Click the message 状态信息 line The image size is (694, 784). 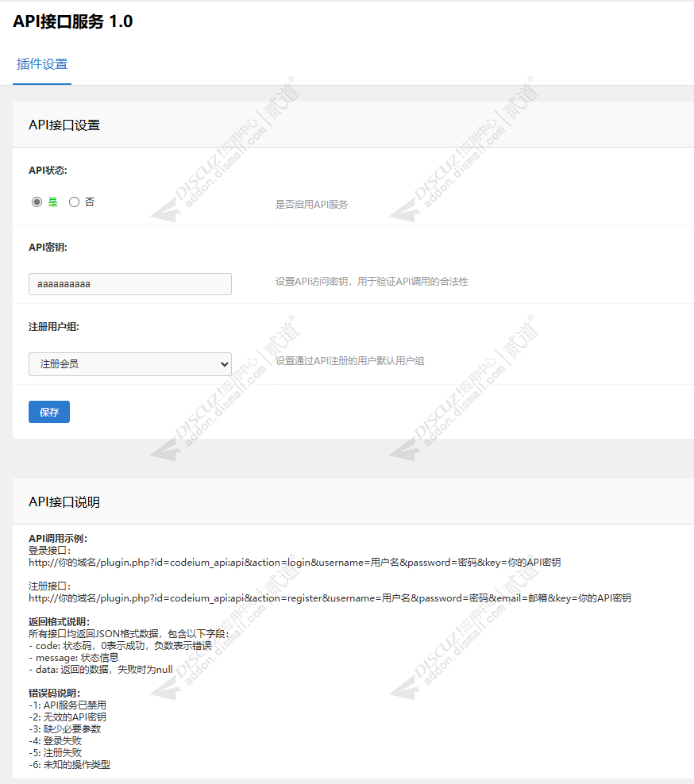74,658
